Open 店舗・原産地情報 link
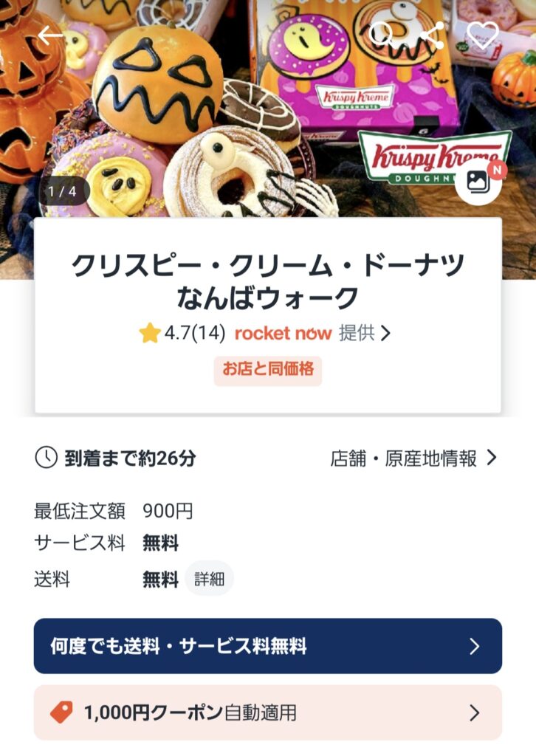This screenshot has width=536, height=756. 404,458
